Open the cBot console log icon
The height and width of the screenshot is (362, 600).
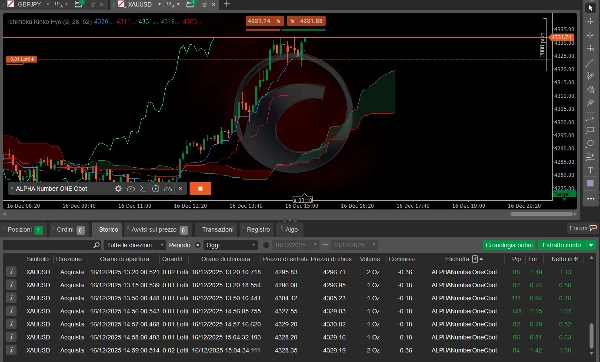(143, 189)
